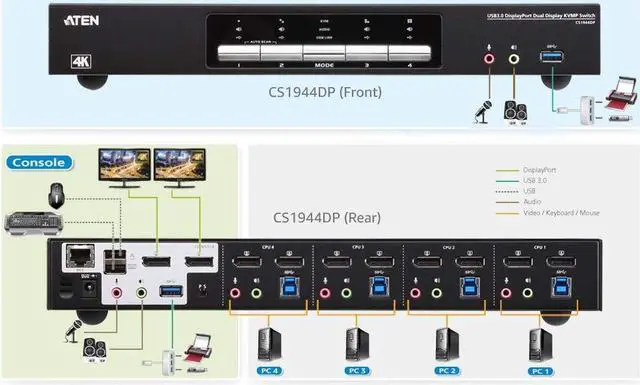Select the PC 4 tower icon
640x385 pixels.
pos(269,345)
